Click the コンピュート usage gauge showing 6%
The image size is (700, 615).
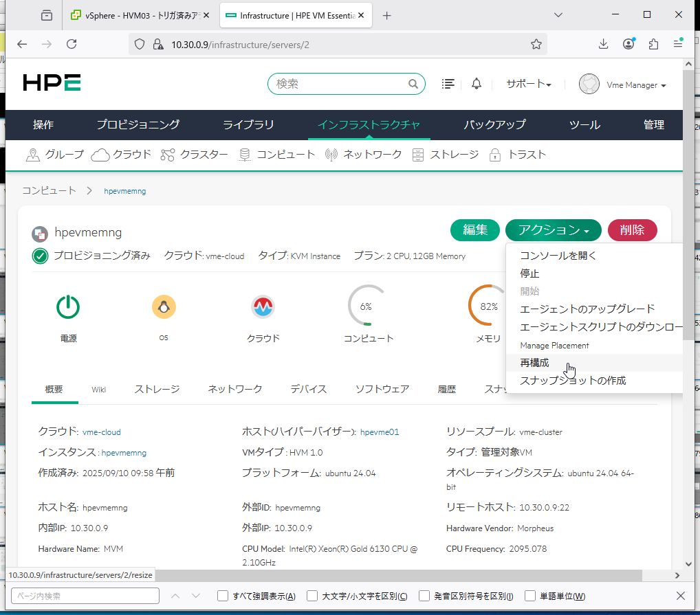367,306
